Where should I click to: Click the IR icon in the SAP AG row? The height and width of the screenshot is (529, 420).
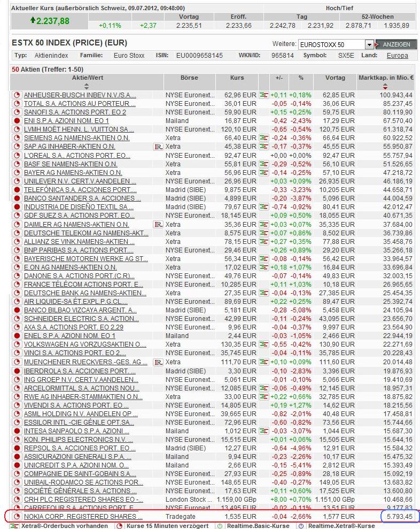pos(158,147)
